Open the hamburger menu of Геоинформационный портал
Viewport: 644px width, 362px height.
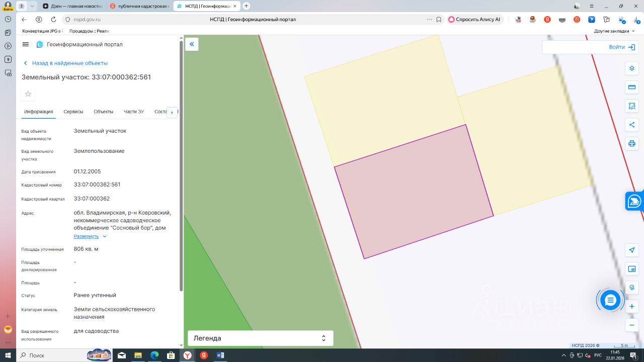(26, 44)
